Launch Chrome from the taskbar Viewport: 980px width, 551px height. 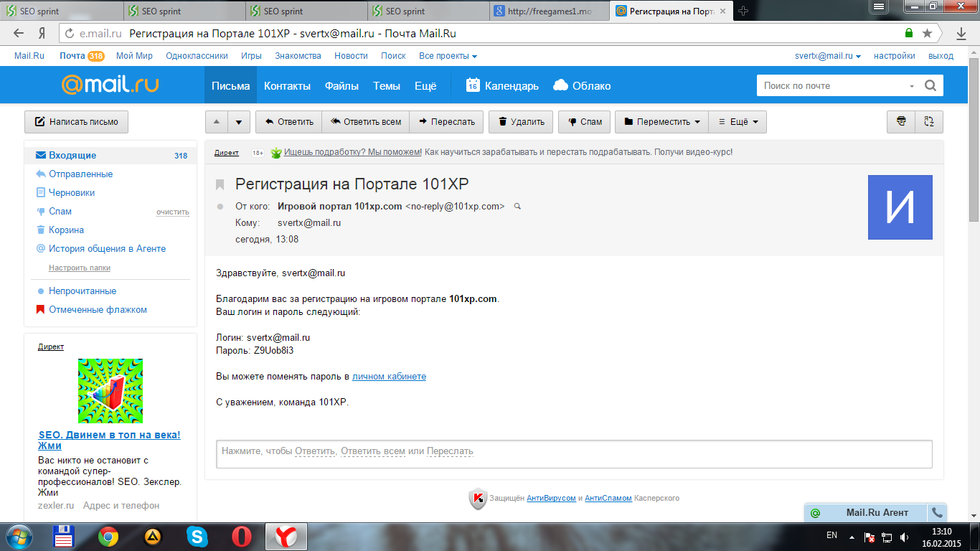coord(108,537)
